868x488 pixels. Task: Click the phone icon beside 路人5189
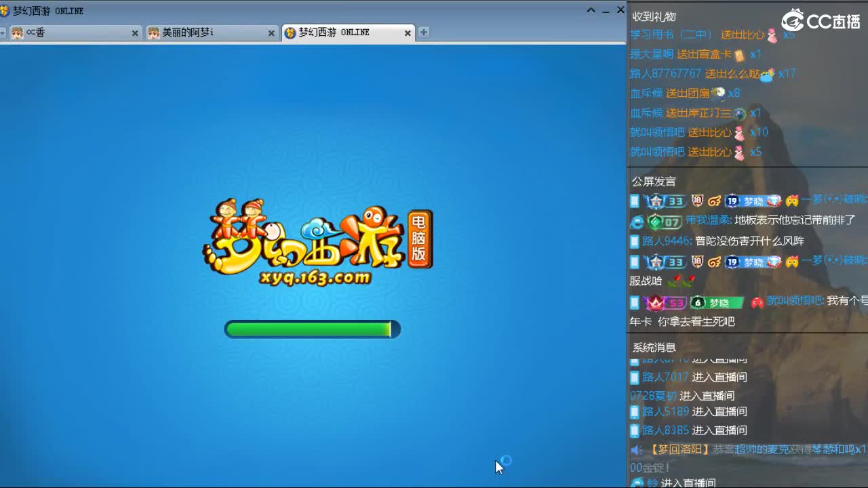[635, 411]
